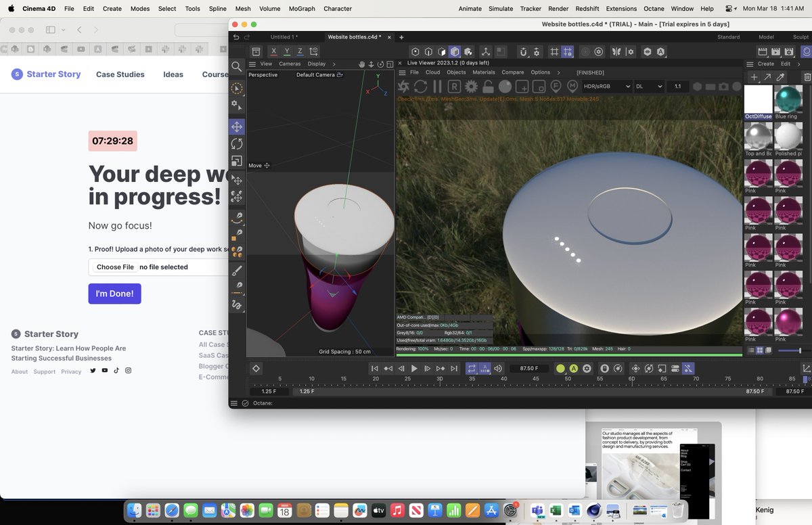This screenshot has height=525, width=812.
Task: Open material manager hamburger menu beside Create
Action: 749,64
